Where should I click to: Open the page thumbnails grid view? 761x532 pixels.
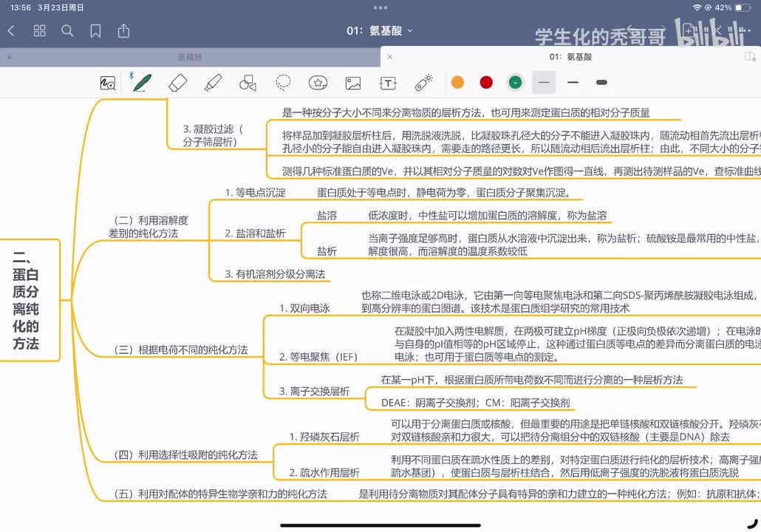point(39,31)
